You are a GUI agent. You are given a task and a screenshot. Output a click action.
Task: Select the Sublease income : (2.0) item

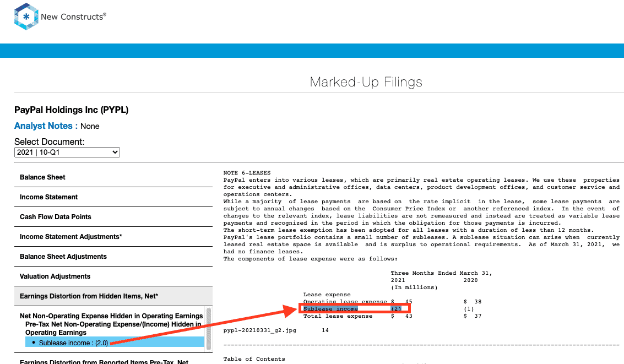115,343
